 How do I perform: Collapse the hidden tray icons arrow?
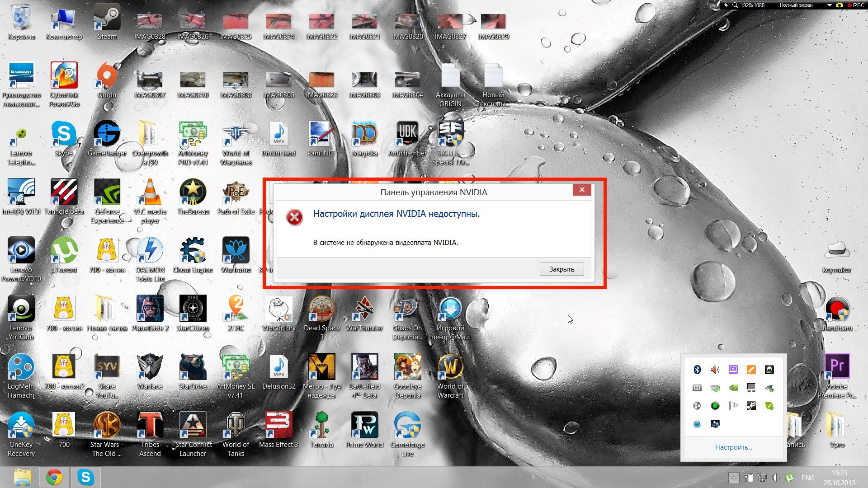pyautogui.click(x=734, y=478)
